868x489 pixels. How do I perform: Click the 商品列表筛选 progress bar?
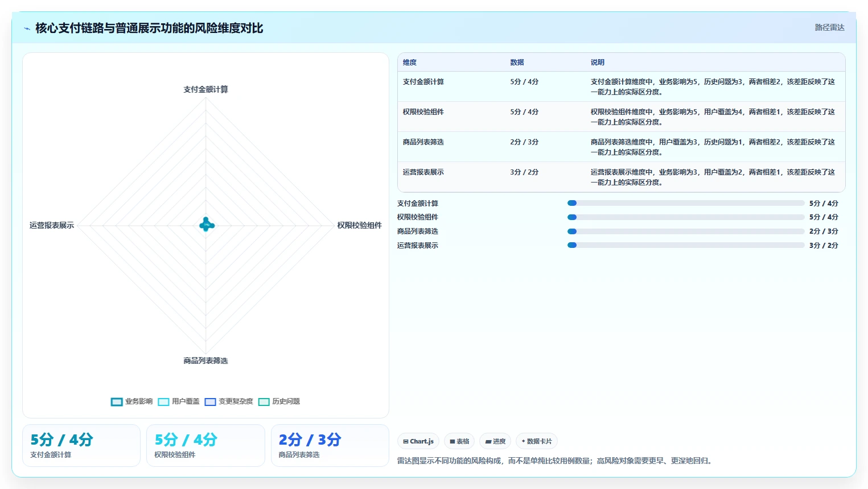(x=686, y=231)
